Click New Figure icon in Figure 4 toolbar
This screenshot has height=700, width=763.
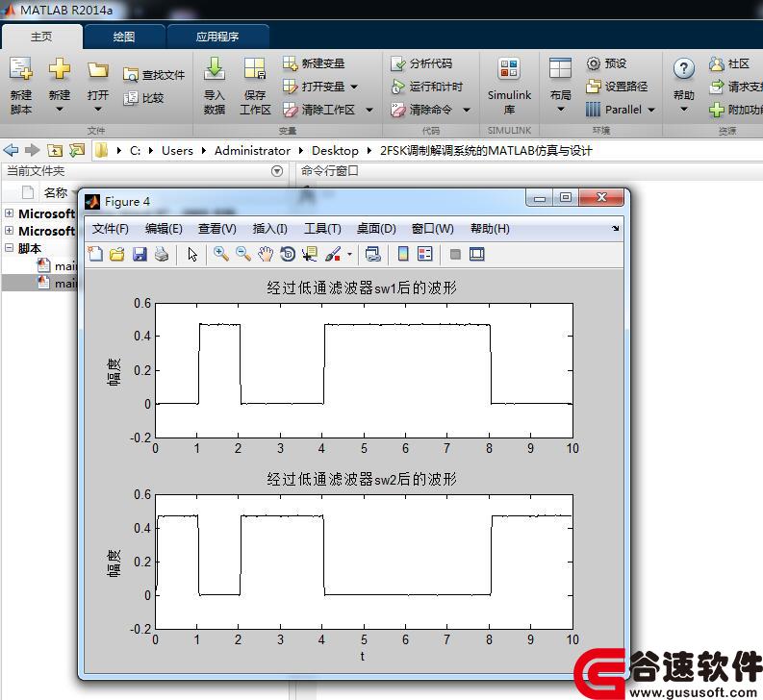[95, 254]
